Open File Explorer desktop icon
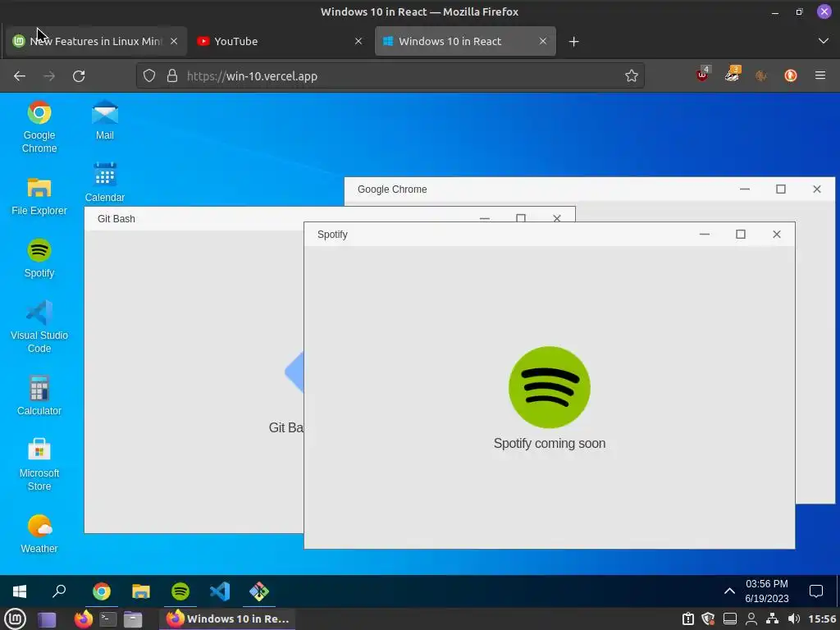Screen dimensions: 840x630 tap(39, 195)
